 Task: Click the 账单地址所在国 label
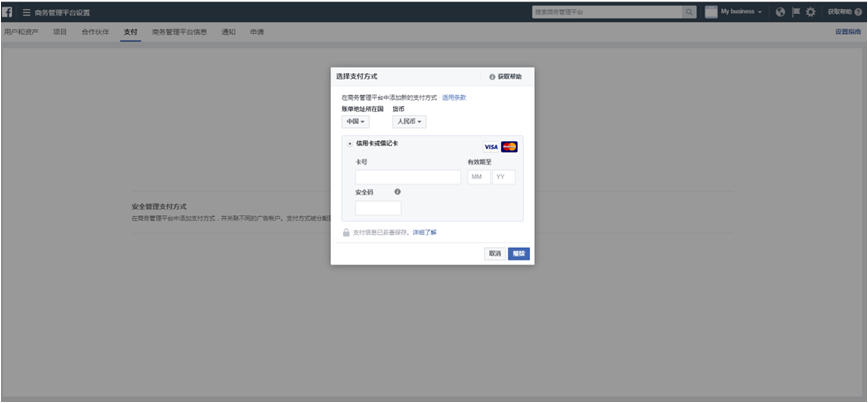[363, 109]
